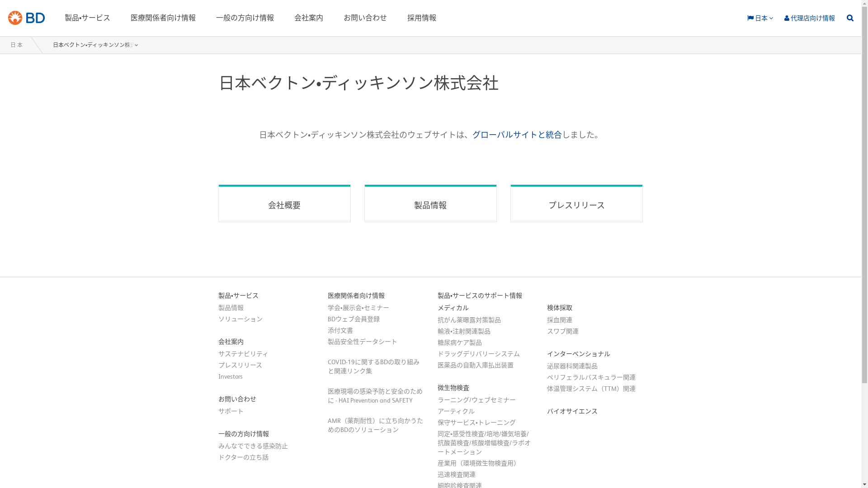Viewport: 868px width, 488px height.
Task: Click footer heading バイオサイエンス
Action: (x=572, y=411)
